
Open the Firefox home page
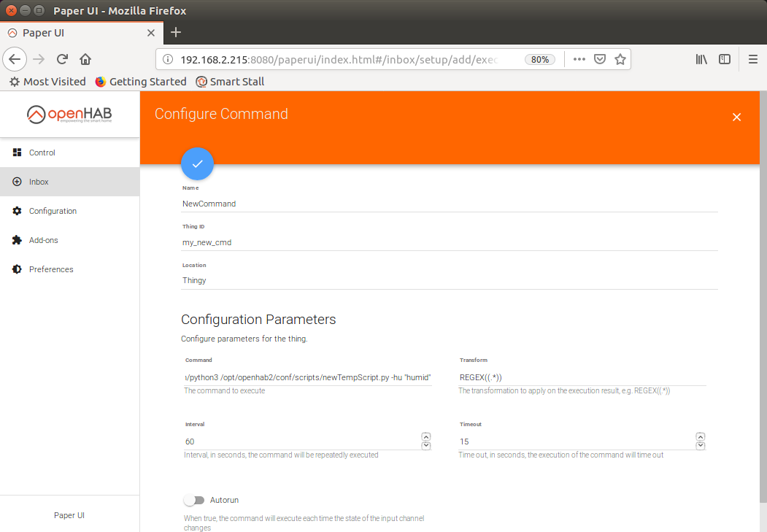(x=85, y=59)
